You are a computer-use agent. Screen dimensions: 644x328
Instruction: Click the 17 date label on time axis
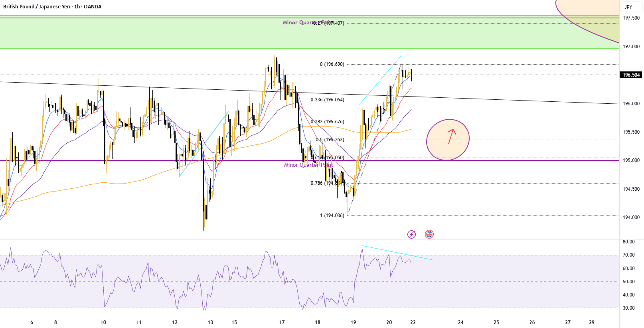[282, 322]
